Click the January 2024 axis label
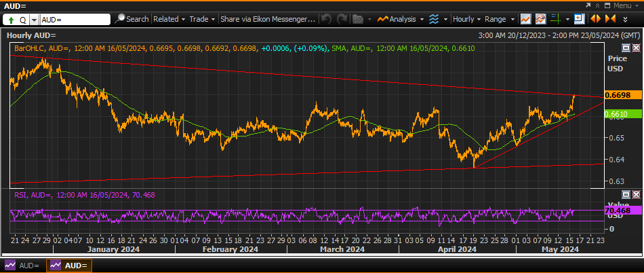The image size is (644, 273). (114, 249)
